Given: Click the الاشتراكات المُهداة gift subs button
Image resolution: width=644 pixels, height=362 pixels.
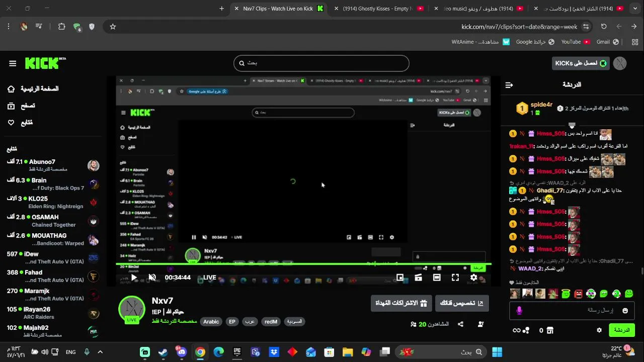Looking at the screenshot, I should 401,303.
